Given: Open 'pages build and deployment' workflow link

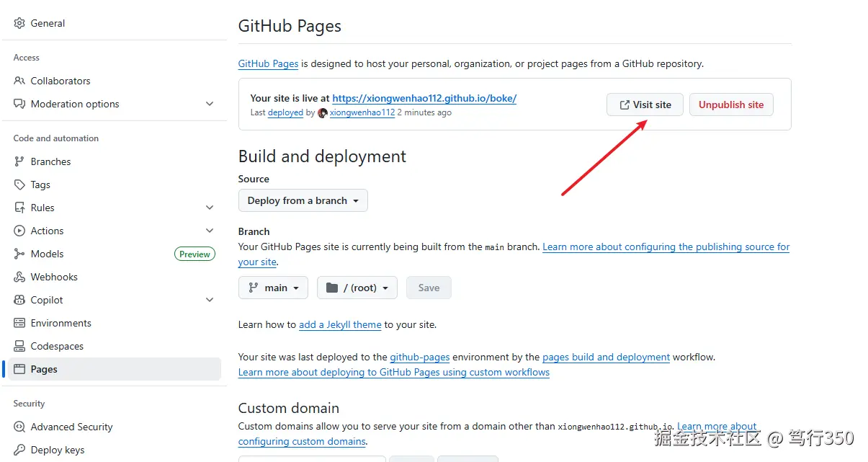Looking at the screenshot, I should 606,357.
